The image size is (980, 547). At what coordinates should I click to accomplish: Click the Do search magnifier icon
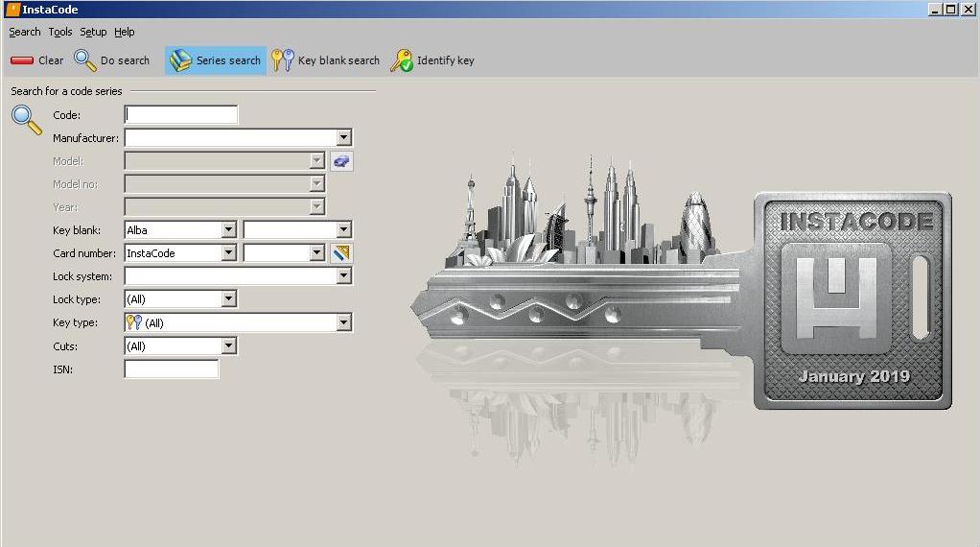(x=85, y=60)
